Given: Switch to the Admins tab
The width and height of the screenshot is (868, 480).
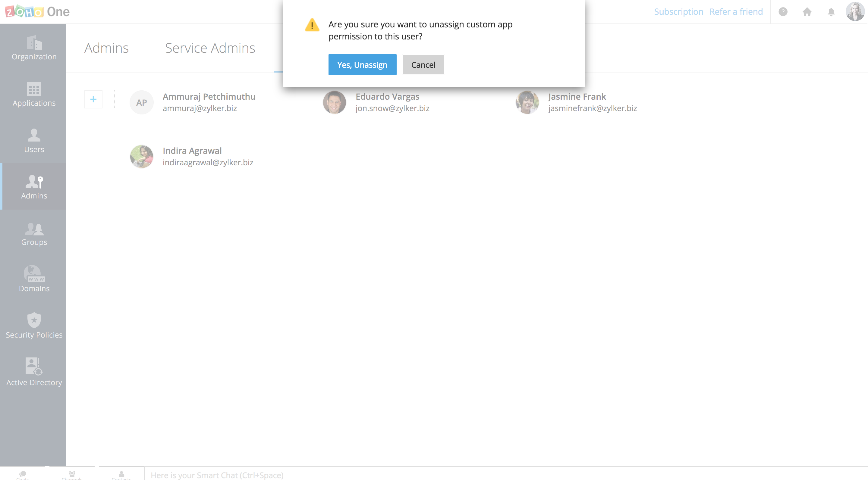Looking at the screenshot, I should 106,48.
